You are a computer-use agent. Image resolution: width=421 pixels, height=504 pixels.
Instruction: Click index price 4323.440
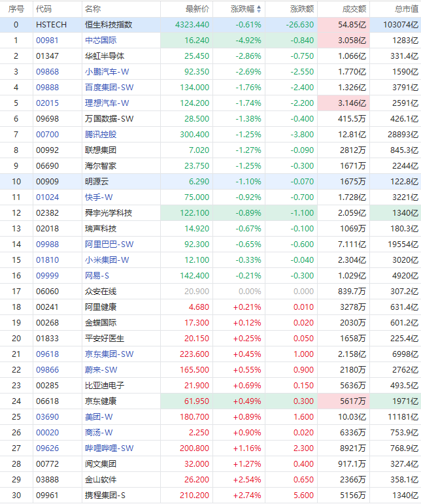point(192,25)
